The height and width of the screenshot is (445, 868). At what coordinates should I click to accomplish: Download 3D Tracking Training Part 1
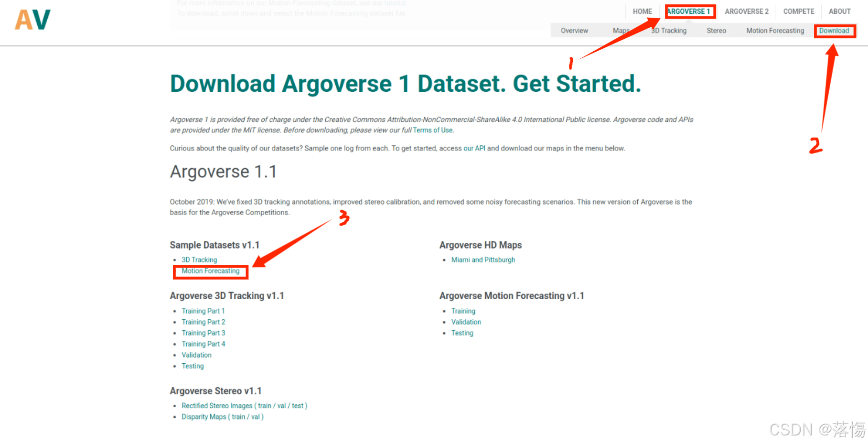click(x=203, y=311)
